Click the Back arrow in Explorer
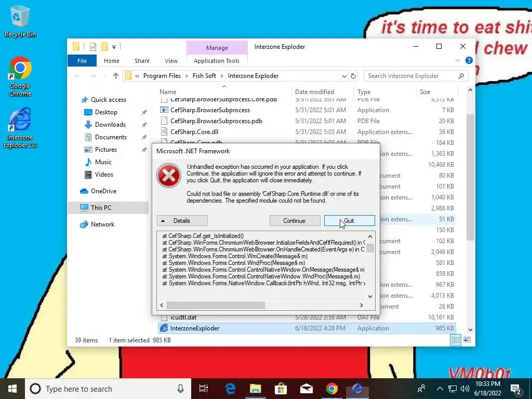Screen dimensions: 532x399 78,76
